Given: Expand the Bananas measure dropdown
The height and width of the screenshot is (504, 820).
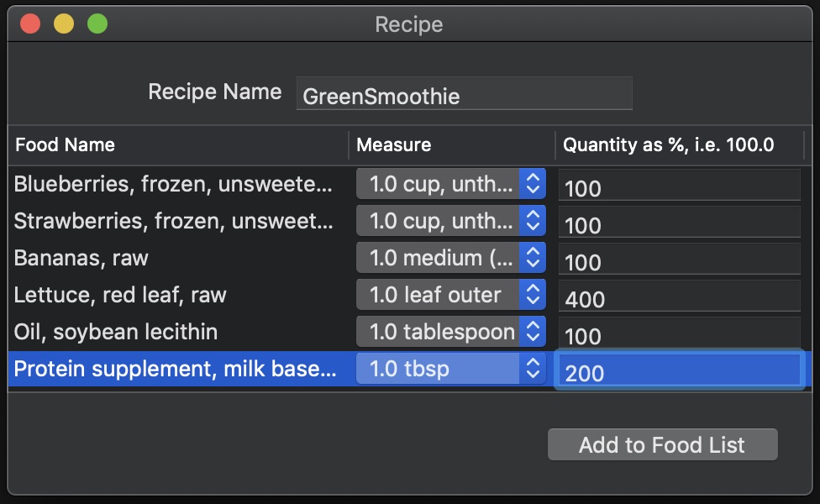Looking at the screenshot, I should tap(451, 258).
